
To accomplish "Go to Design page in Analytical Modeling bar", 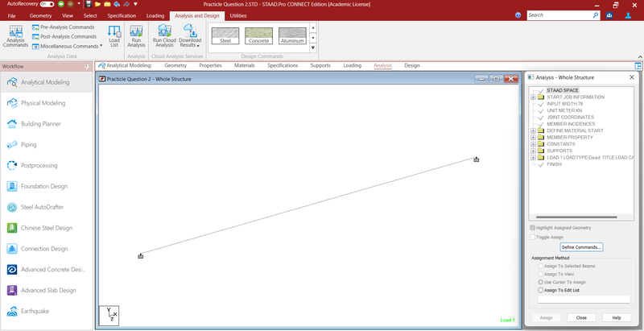I will 412,66.
